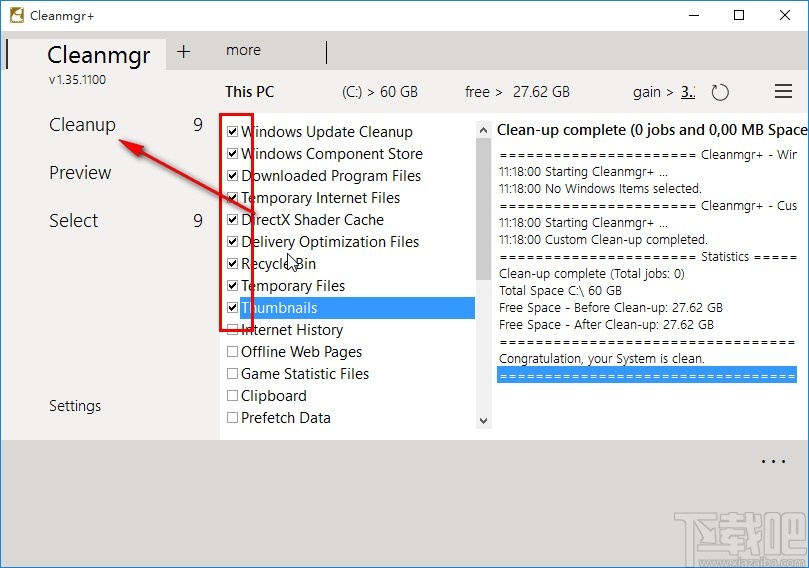Click Cleanup in the sidebar

(x=82, y=124)
